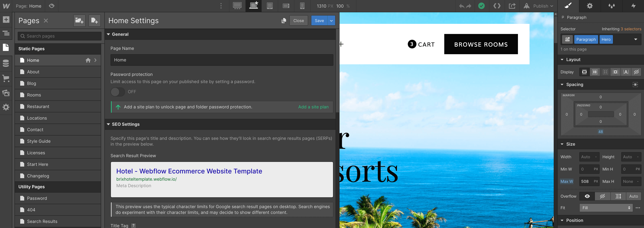Select the Hero selector chip
Viewport: 644px width, 228px height.
tap(606, 39)
